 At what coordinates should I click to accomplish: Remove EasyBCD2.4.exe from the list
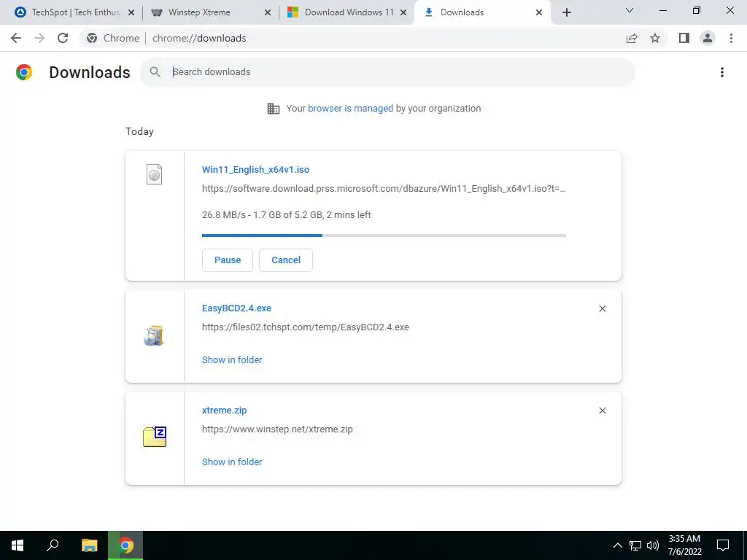pyautogui.click(x=602, y=308)
